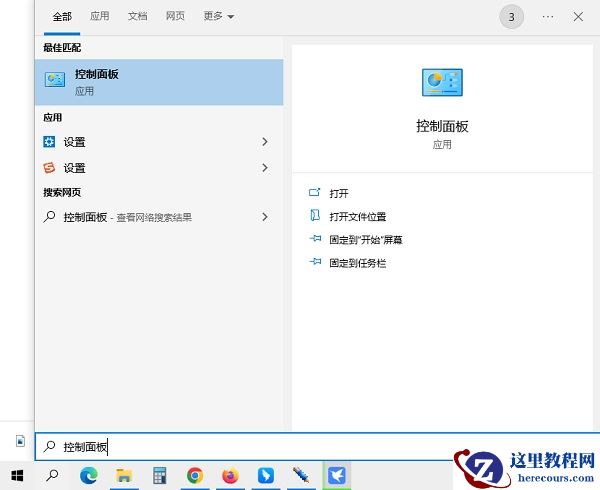Switch to the 应用 tab
The height and width of the screenshot is (490, 600).
[99, 16]
